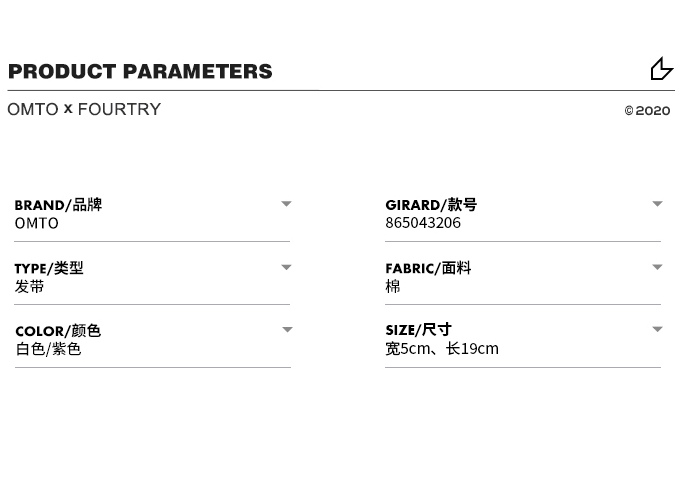Click the OMTO brand value

coord(37,223)
